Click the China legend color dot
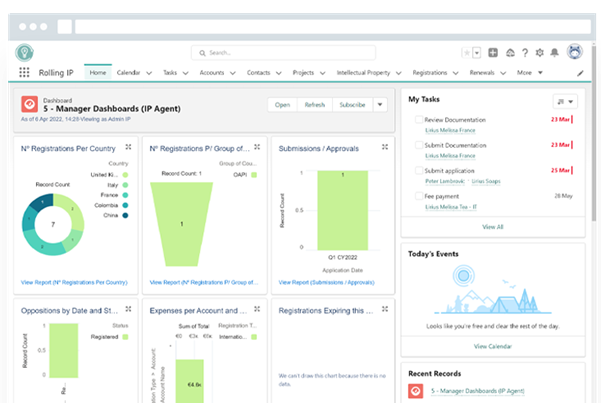601x403 pixels. [125, 215]
